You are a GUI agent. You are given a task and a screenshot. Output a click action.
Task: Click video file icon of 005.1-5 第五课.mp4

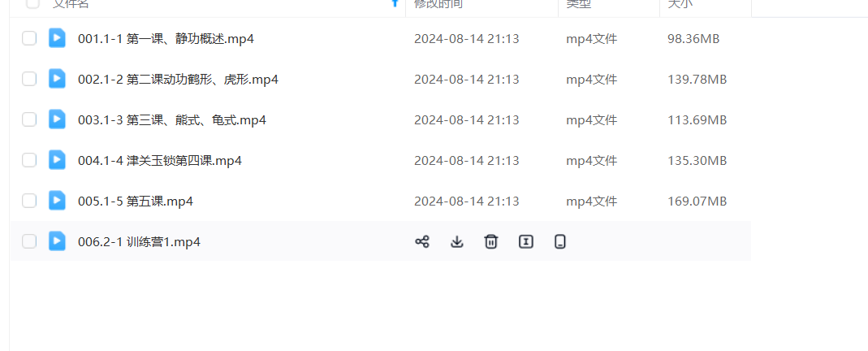click(x=57, y=201)
